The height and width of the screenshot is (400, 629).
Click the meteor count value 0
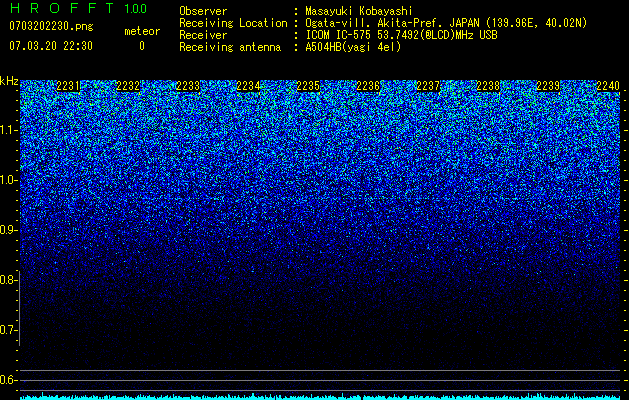[x=142, y=46]
